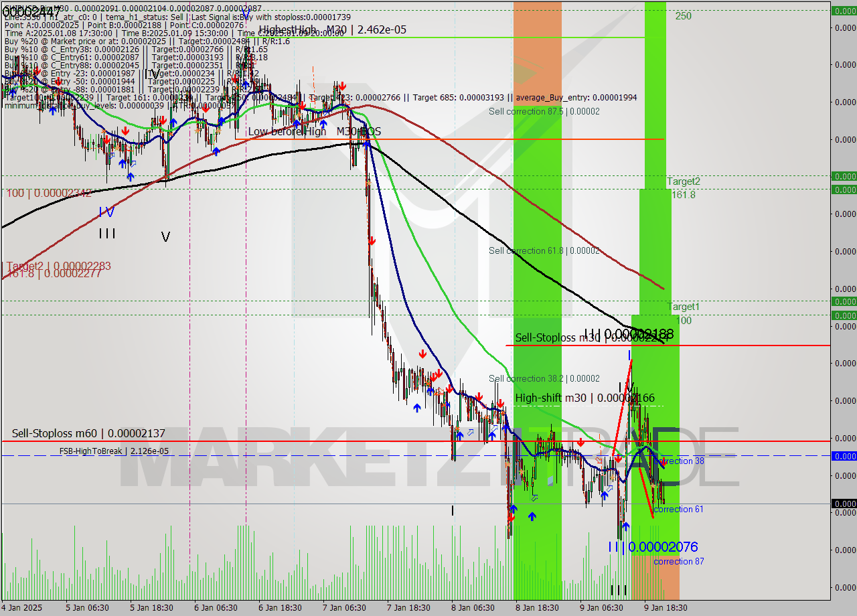Click the black current-price tag on the price axis
The width and height of the screenshot is (857, 616).
844,504
